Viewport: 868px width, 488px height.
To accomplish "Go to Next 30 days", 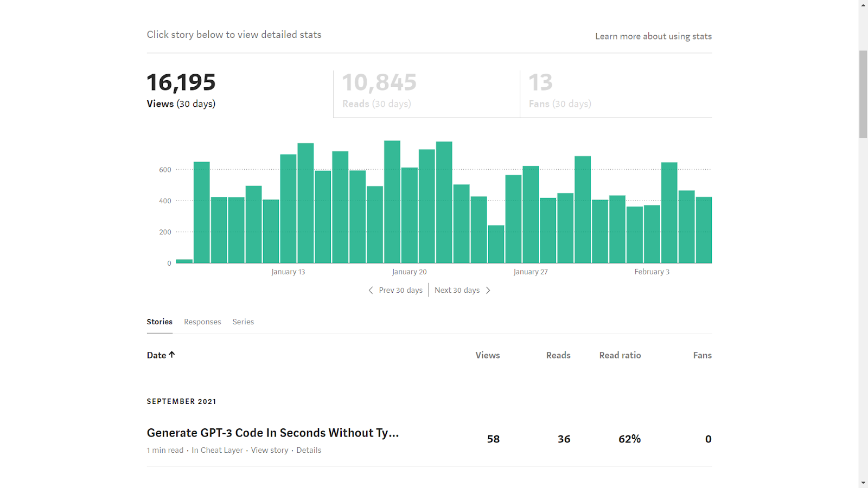I will click(457, 291).
